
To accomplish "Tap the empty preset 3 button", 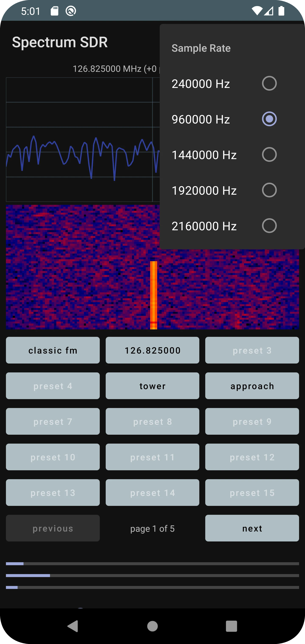I will (x=252, y=350).
